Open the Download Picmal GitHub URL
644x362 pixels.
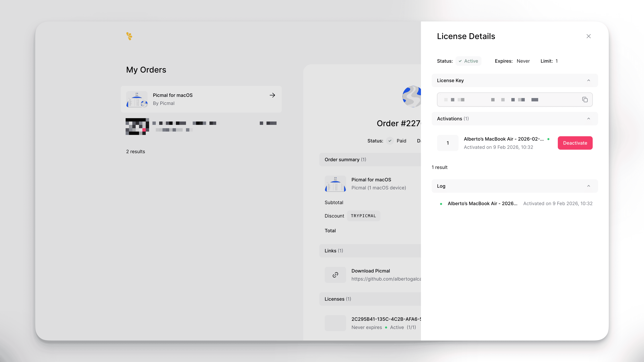pos(386,279)
